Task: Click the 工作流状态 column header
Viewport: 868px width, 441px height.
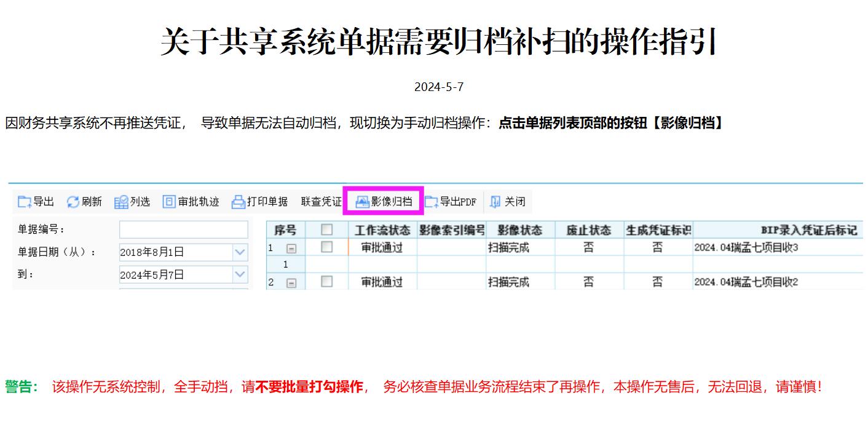Action: click(x=382, y=230)
